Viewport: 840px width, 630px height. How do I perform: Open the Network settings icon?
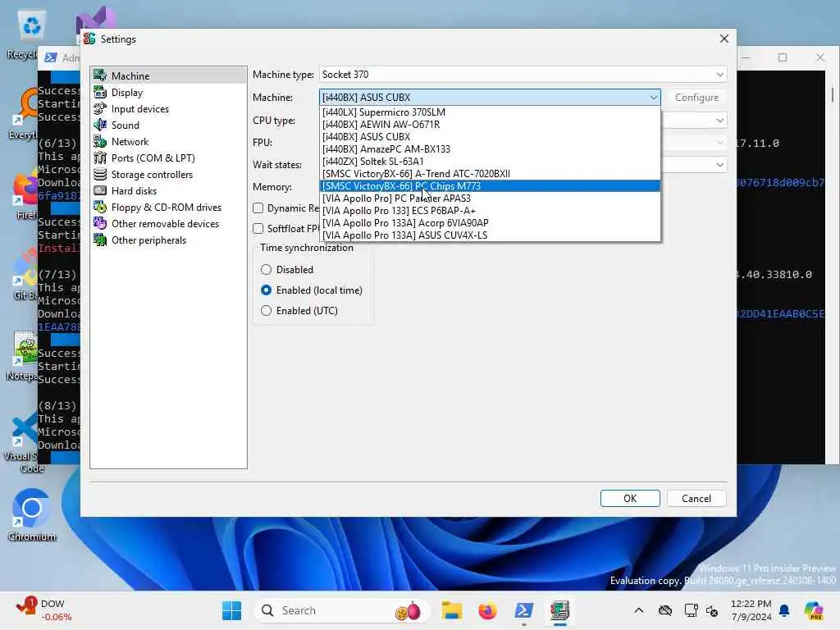pos(100,141)
